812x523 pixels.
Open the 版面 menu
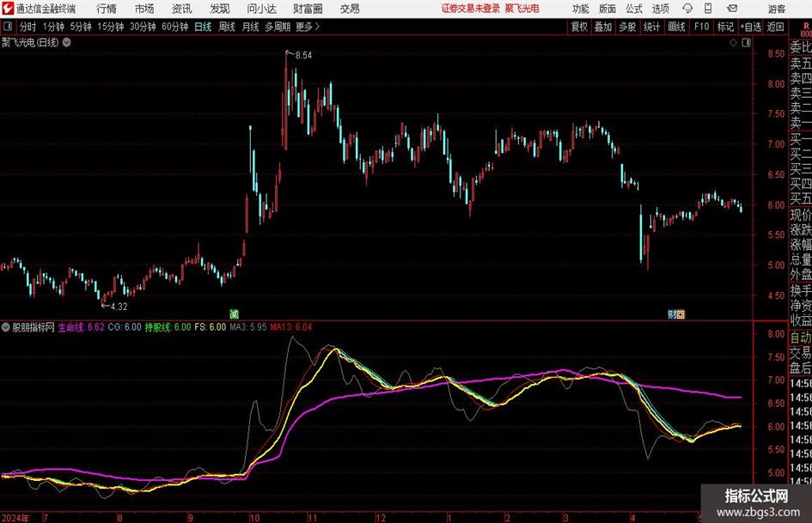pyautogui.click(x=607, y=9)
